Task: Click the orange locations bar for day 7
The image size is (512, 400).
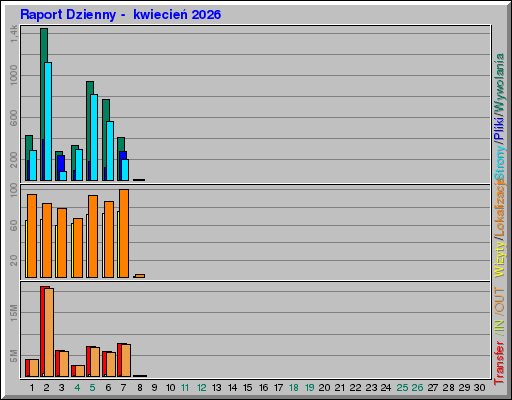Action: click(124, 233)
